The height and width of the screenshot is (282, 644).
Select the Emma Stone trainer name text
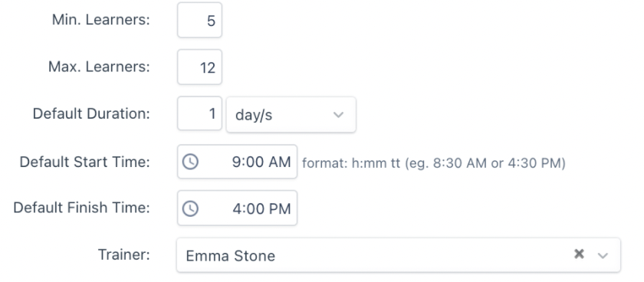(x=231, y=256)
